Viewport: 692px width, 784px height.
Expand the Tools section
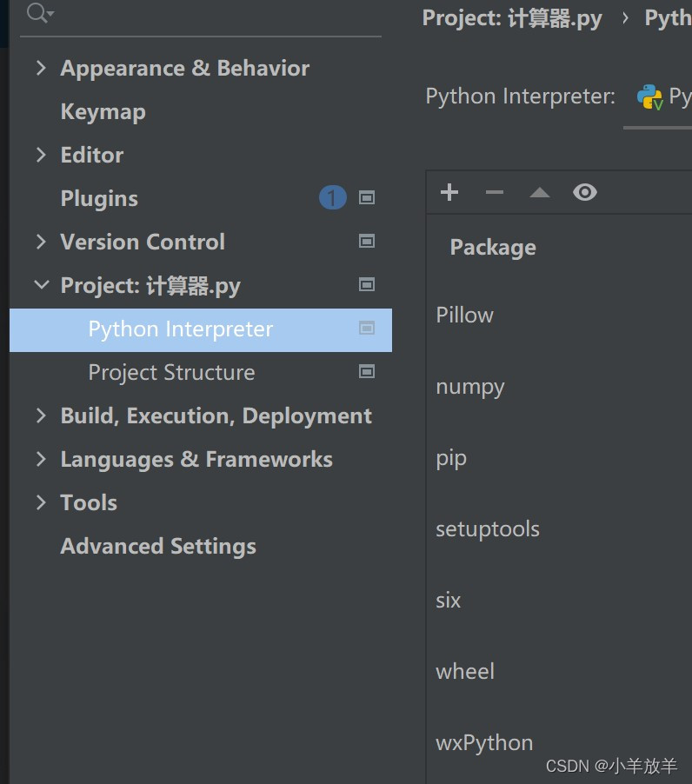[x=41, y=502]
